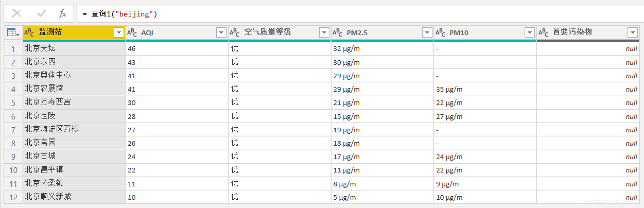Click the data type icon for 空气质量等级

(235, 32)
